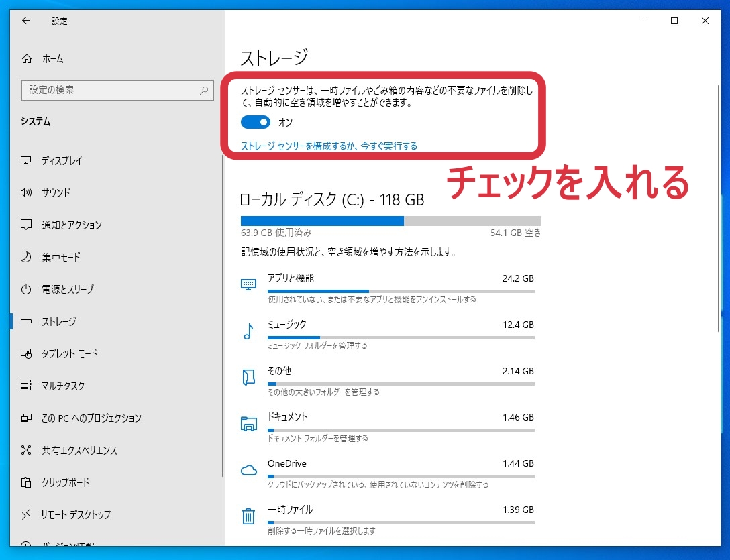730x560 pixels.
Task: Click the アプリと機能 usage bar
Action: (x=401, y=292)
